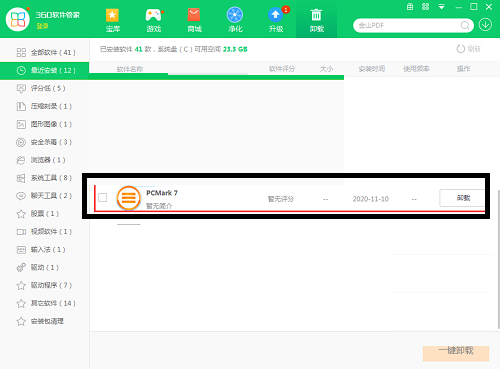Select 股票 (1) category
Viewport: 500px width, 369px height.
(x=44, y=214)
